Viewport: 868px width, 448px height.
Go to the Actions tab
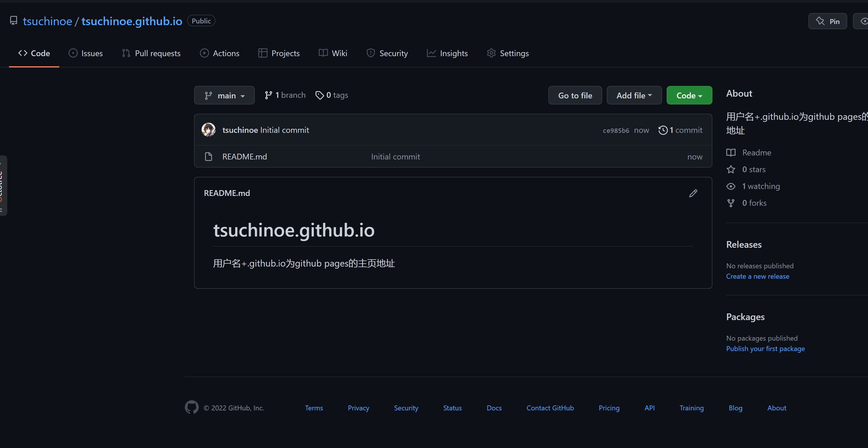(219, 53)
